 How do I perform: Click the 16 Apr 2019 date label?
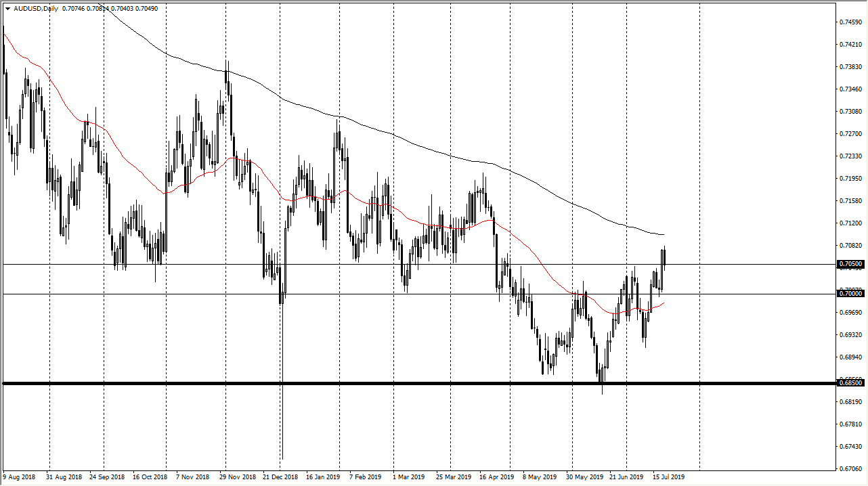(x=498, y=477)
